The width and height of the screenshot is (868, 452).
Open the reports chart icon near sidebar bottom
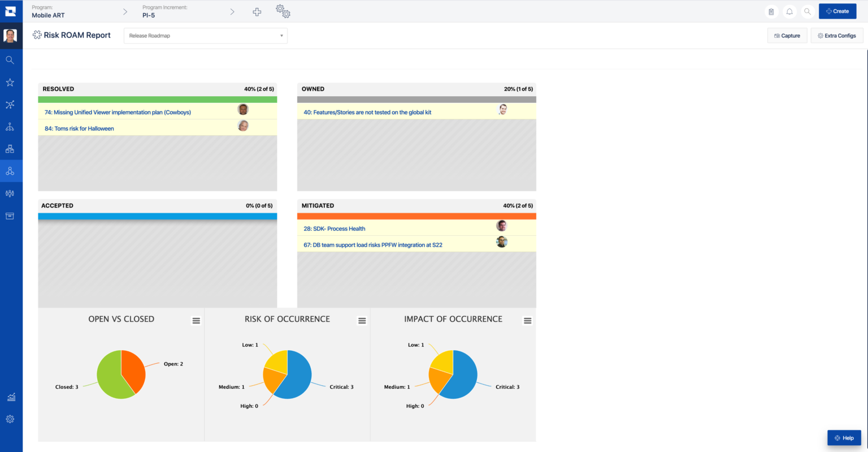tap(11, 397)
